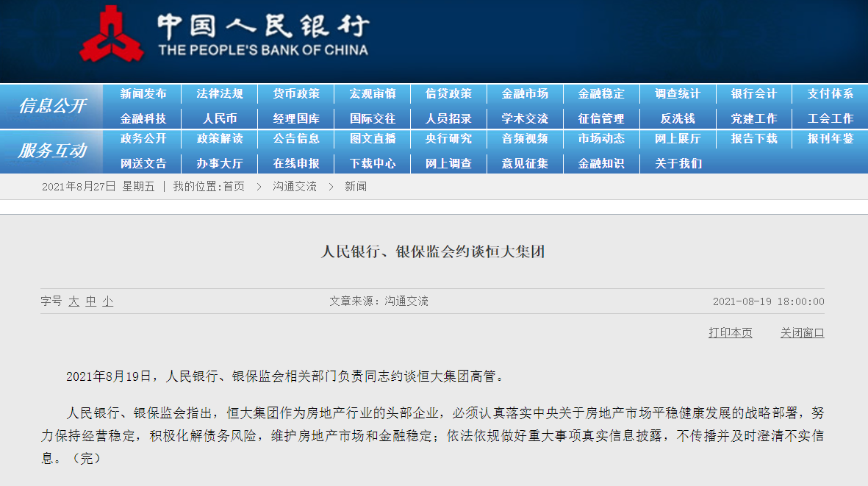Follow breadcrumb link 沟通交流
Screen dimensions: 868x486
click(x=295, y=187)
